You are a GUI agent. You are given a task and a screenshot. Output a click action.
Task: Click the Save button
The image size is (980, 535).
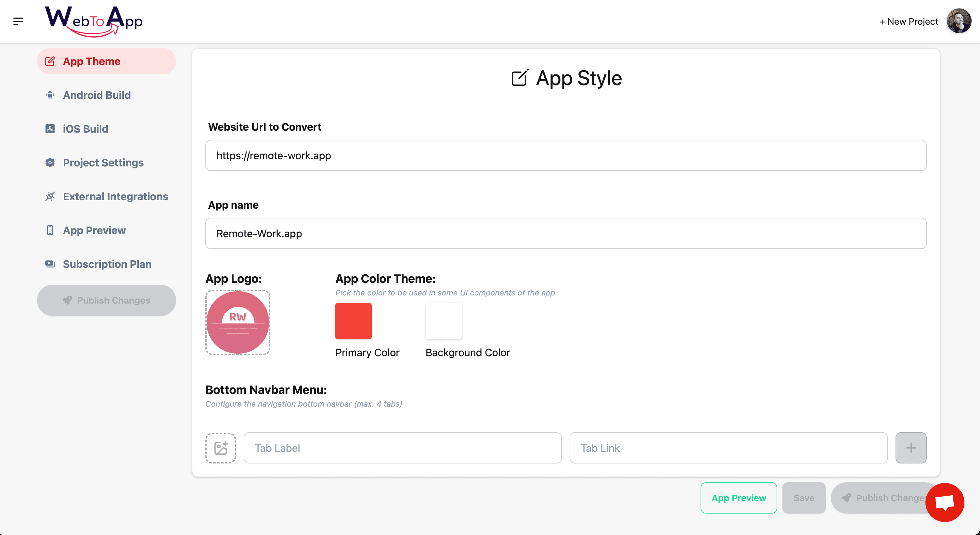coord(804,498)
